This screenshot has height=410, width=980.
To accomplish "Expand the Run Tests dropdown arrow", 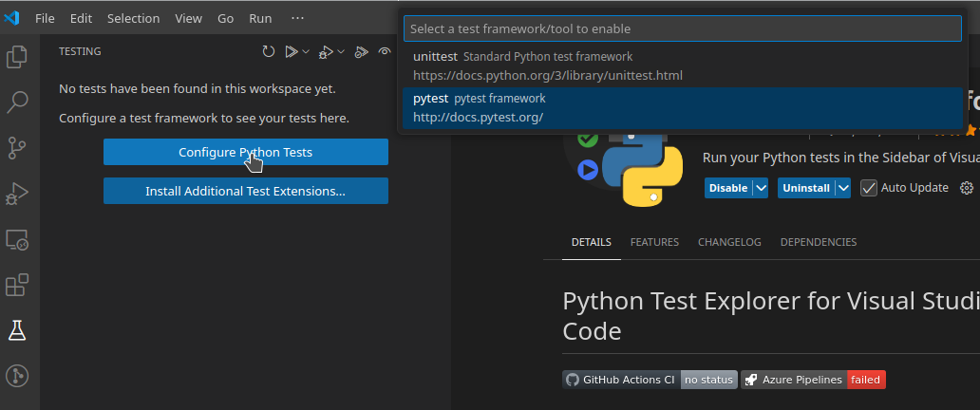I will coord(306,52).
